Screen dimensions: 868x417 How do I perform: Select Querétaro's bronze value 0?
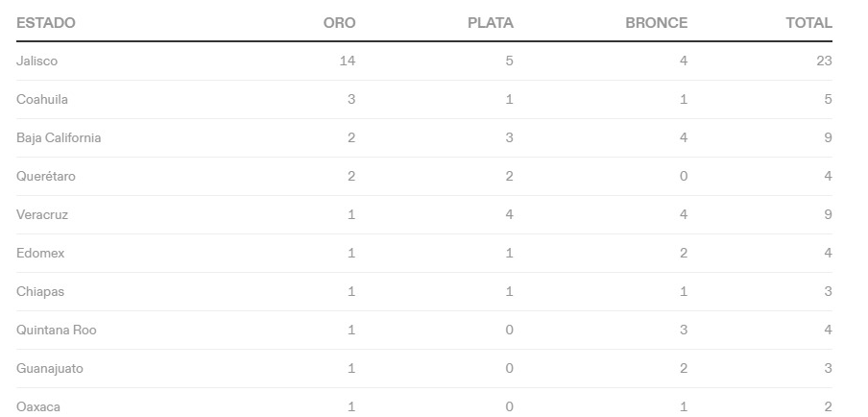(684, 176)
